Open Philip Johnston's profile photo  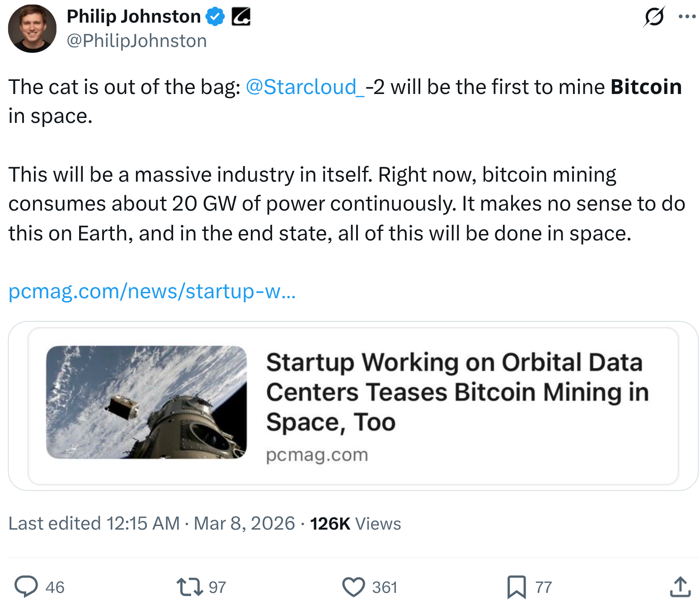click(x=32, y=28)
